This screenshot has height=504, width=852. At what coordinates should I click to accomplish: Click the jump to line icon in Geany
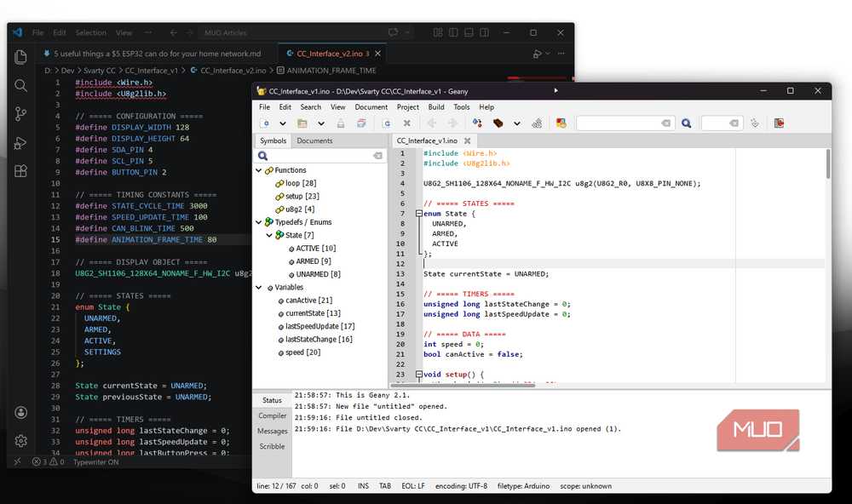[x=755, y=123]
